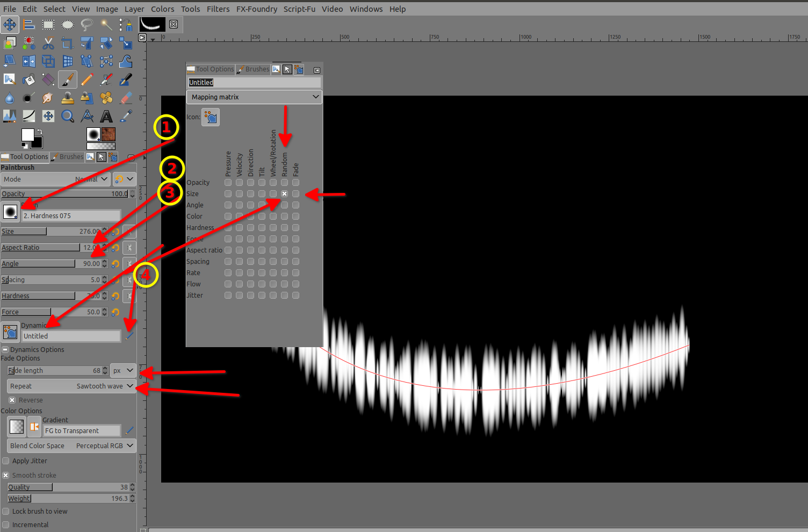
Task: Select the Smudge tool
Action: (48, 98)
